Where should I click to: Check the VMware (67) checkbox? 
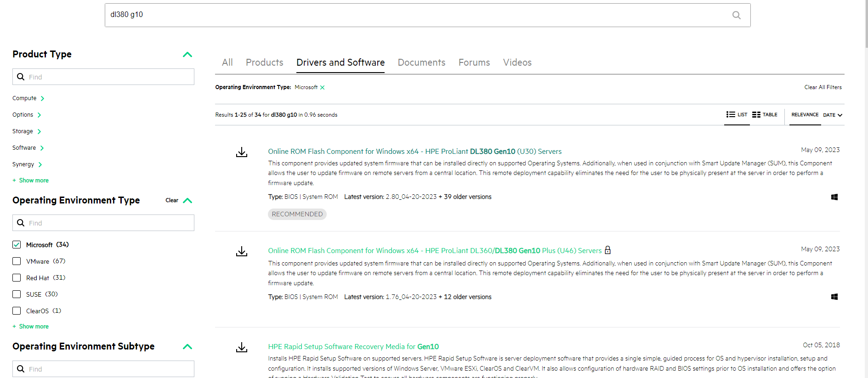coord(17,261)
